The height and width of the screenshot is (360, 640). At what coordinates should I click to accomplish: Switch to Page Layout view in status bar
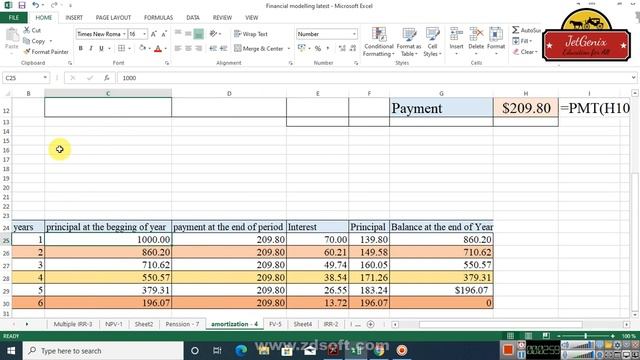click(528, 336)
